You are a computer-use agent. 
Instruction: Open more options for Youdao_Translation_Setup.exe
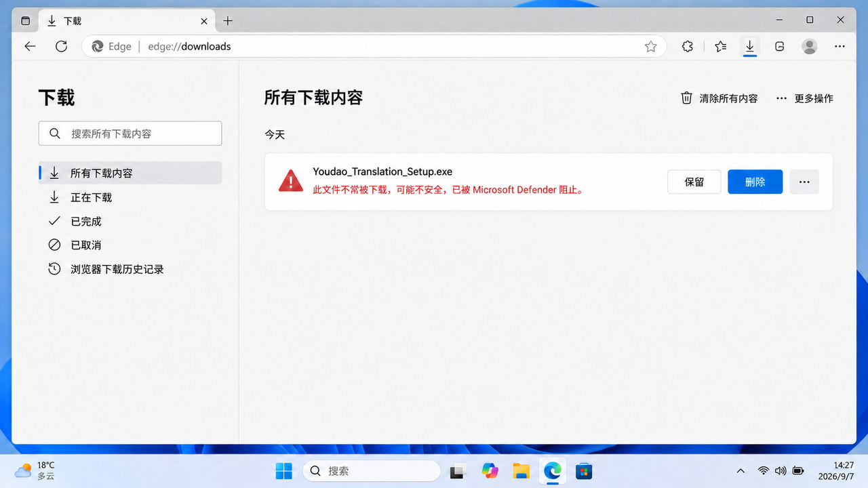pyautogui.click(x=805, y=182)
